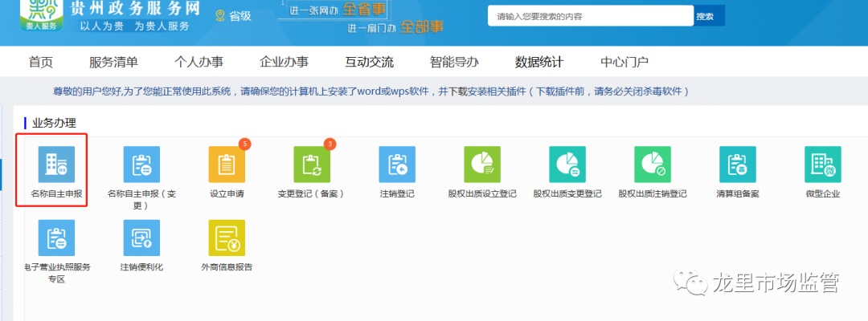The width and height of the screenshot is (868, 321).
Task: Click the 贵州政务服务网 site title
Action: point(135,8)
